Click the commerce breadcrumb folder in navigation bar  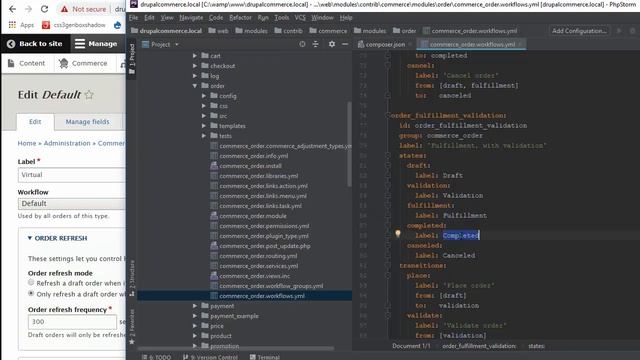(x=328, y=31)
